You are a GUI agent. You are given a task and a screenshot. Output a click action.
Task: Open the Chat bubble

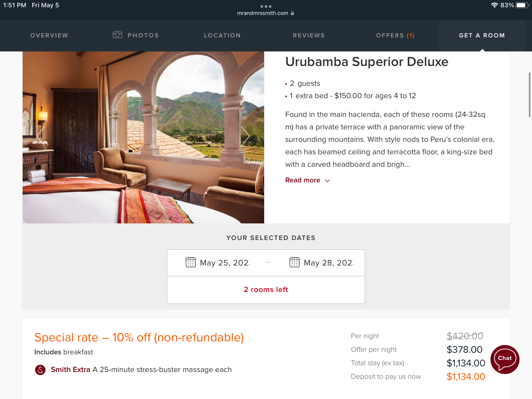(x=505, y=359)
